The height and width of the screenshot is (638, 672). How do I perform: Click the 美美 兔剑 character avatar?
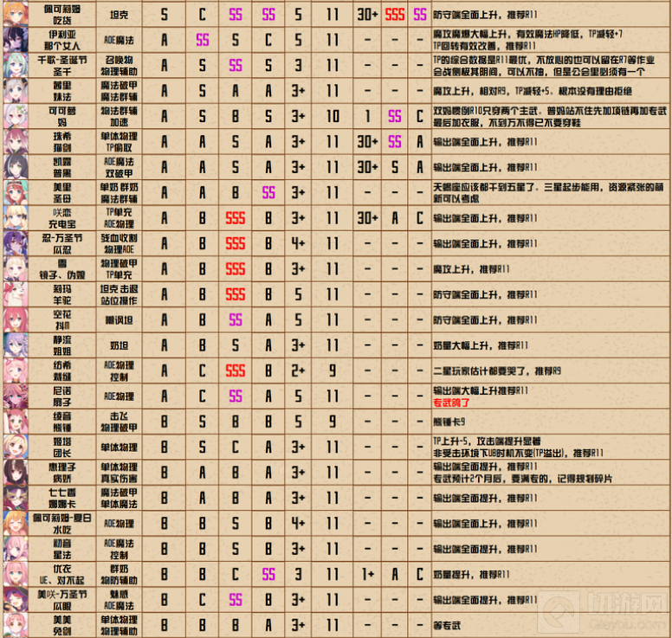(x=16, y=626)
